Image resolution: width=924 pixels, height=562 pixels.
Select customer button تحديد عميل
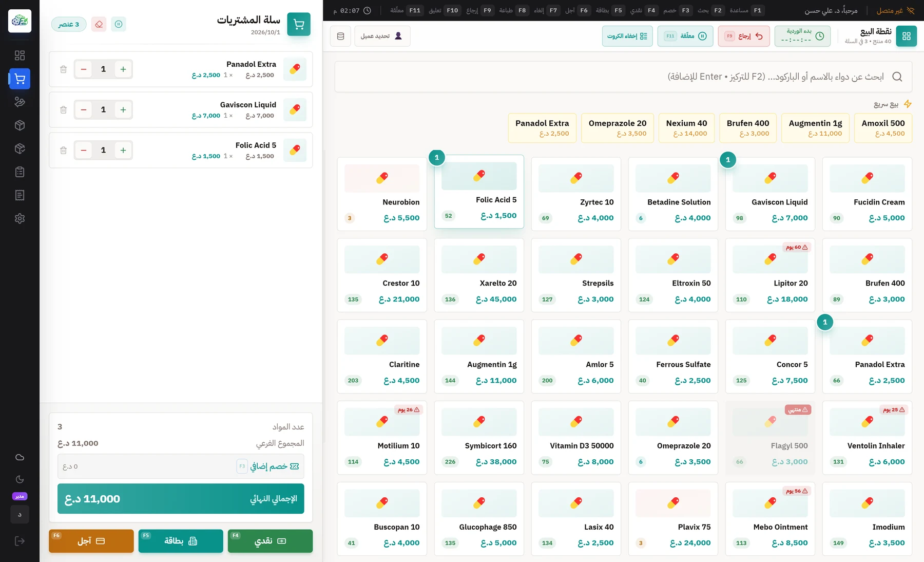click(382, 36)
